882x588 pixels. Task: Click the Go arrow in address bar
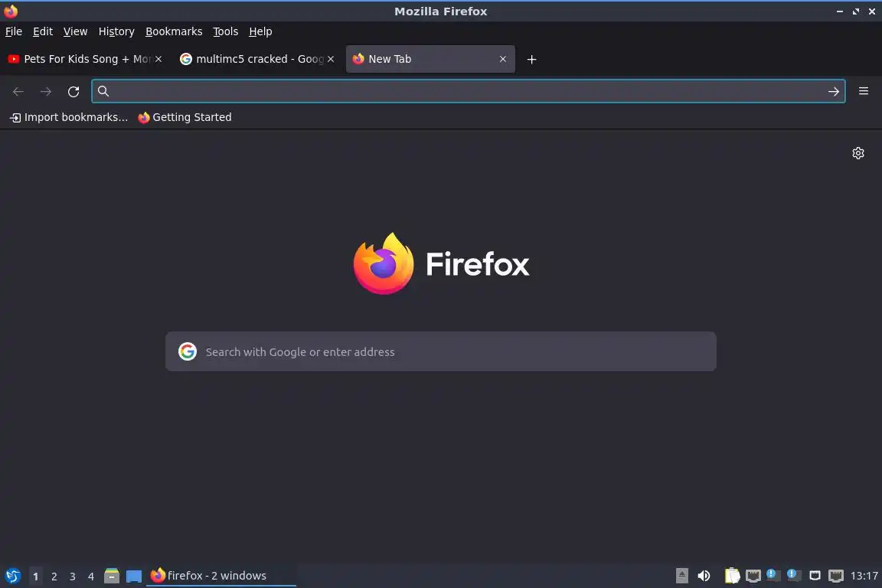click(x=833, y=92)
